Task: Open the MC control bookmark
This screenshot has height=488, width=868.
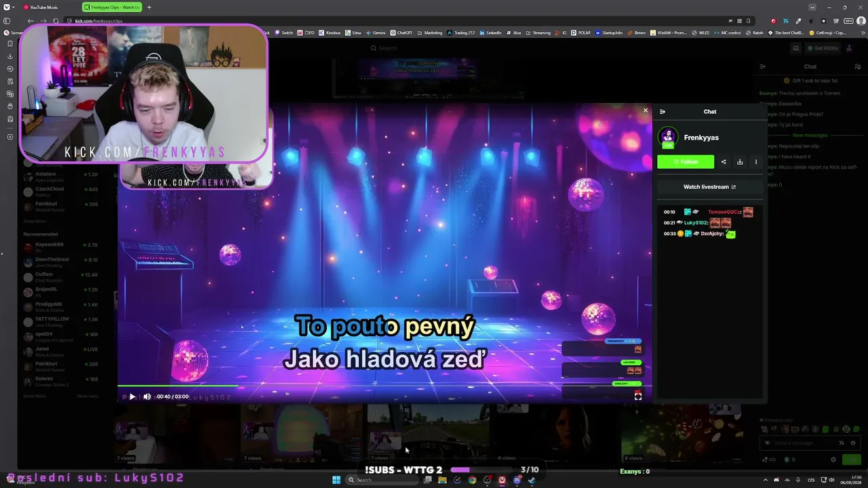Action: coord(727,33)
